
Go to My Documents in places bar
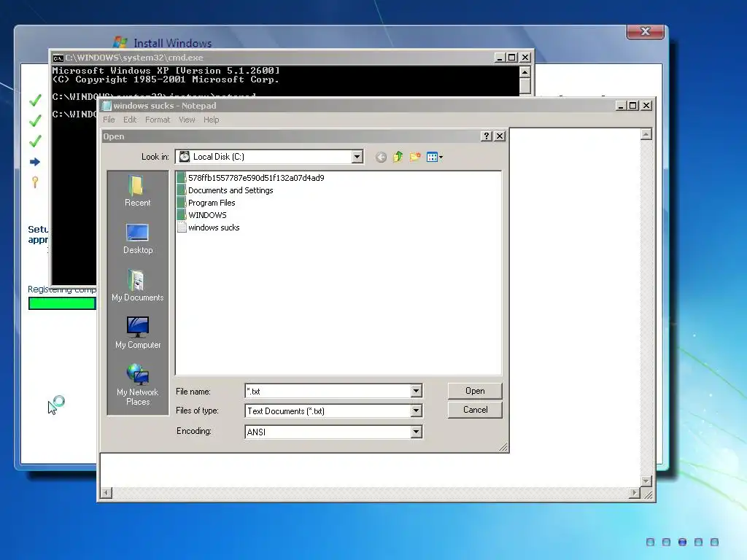(x=138, y=286)
